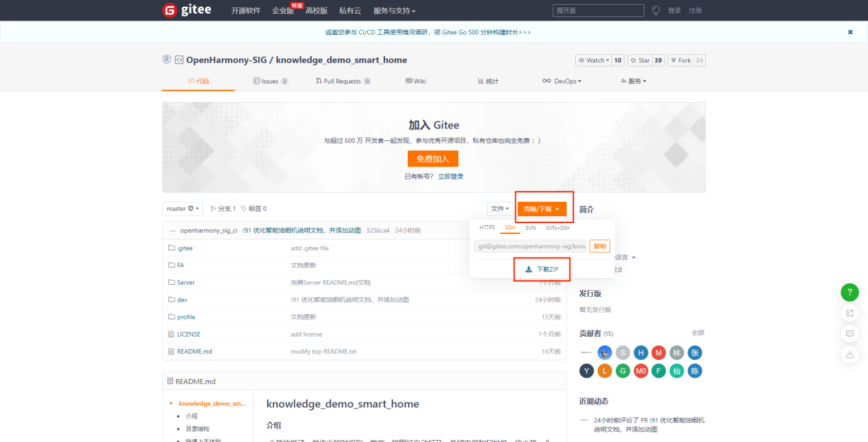The image size is (868, 442).
Task: Toggle the orange 克隆/下载 dropdown button
Action: point(542,209)
